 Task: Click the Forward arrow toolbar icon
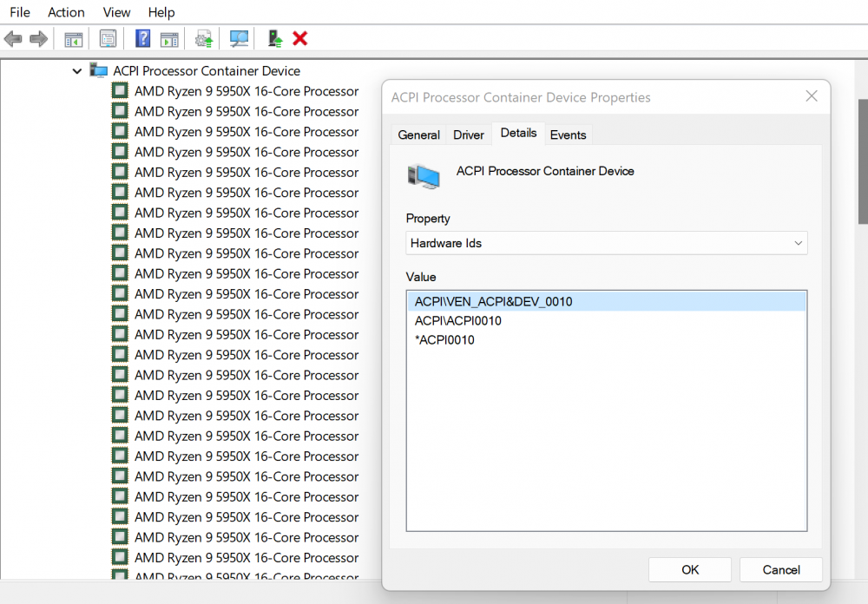(x=38, y=39)
